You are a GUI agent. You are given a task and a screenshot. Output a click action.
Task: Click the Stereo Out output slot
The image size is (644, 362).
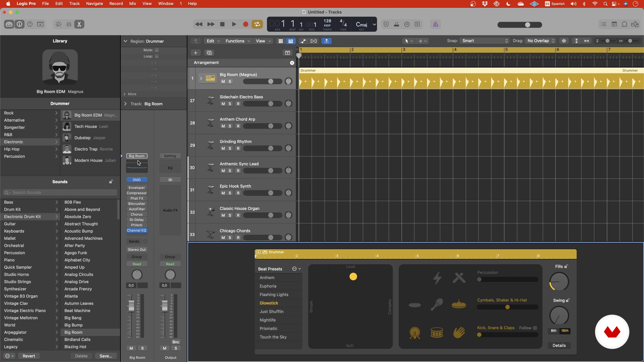[x=137, y=250]
